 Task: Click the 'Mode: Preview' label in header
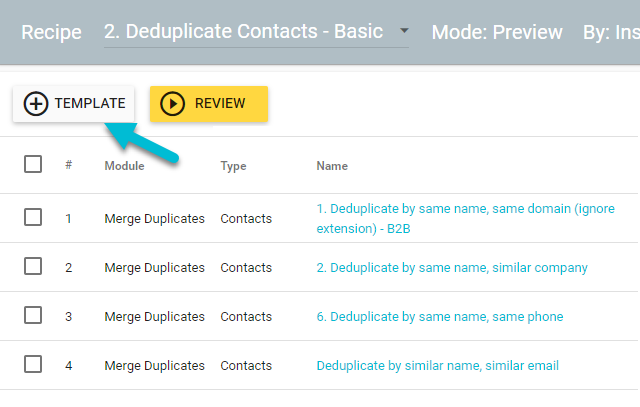[x=497, y=32]
